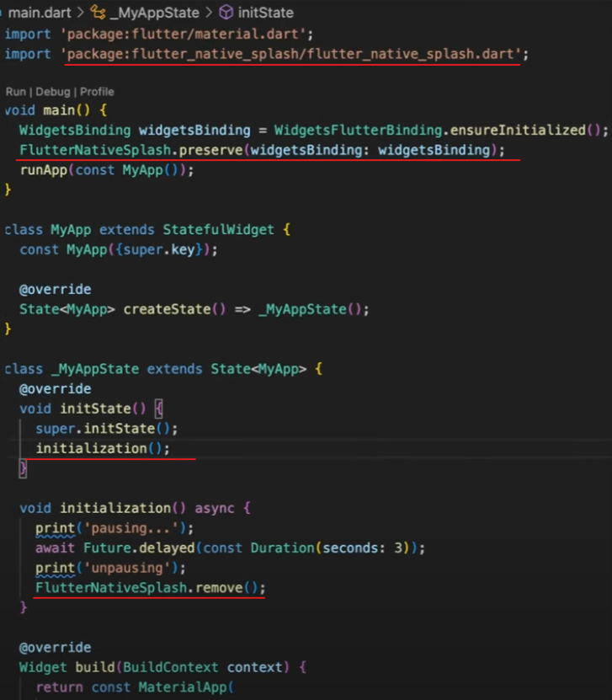Screen dimensions: 612x700
Task: Click @override annotation above build
Action: point(56,647)
